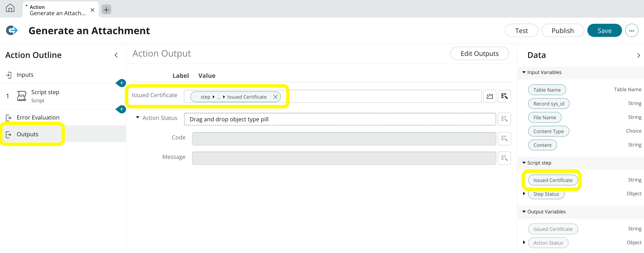The image size is (644, 253).
Task: Click the green plus to add a step
Action: click(x=121, y=83)
